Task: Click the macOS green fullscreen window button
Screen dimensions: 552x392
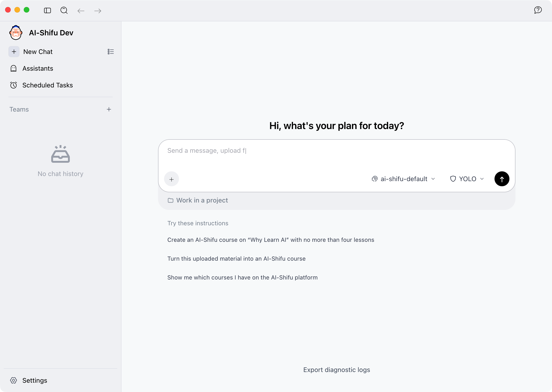Action: coord(27,10)
